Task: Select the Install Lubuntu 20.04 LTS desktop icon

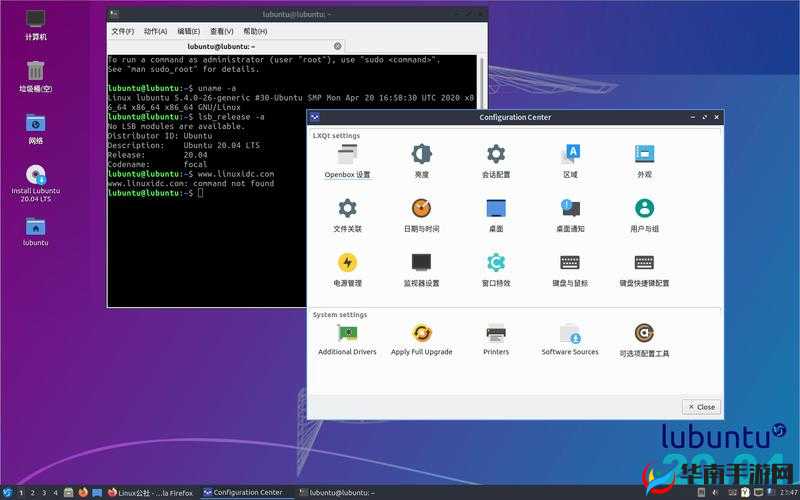Action: coord(36,184)
